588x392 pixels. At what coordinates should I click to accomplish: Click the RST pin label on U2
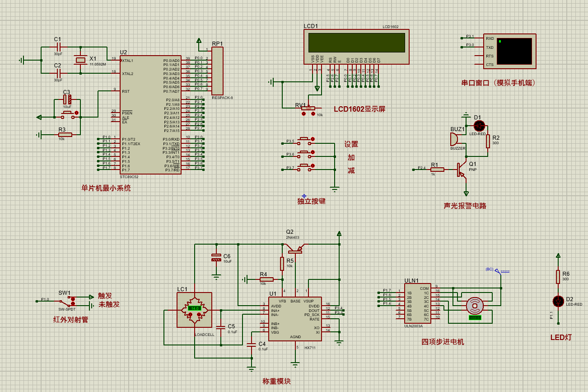click(x=126, y=91)
